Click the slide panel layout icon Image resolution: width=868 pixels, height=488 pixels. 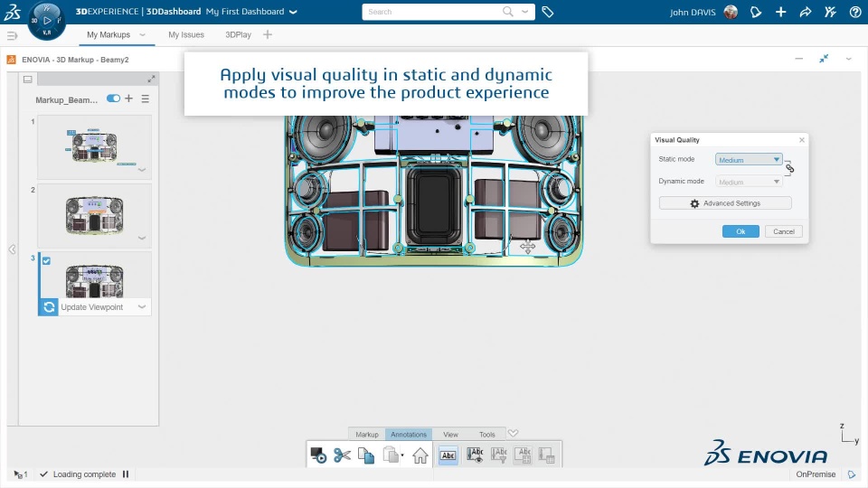tap(28, 80)
